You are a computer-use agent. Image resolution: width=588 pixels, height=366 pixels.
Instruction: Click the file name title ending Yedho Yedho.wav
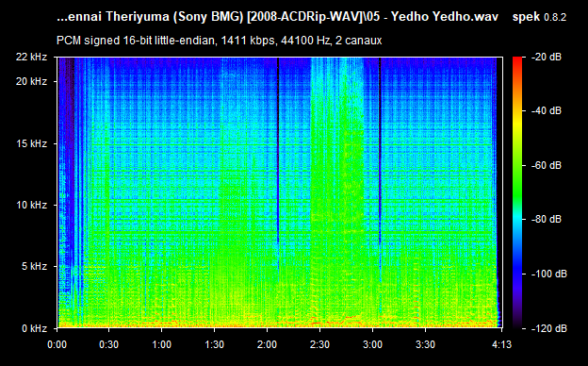click(277, 17)
